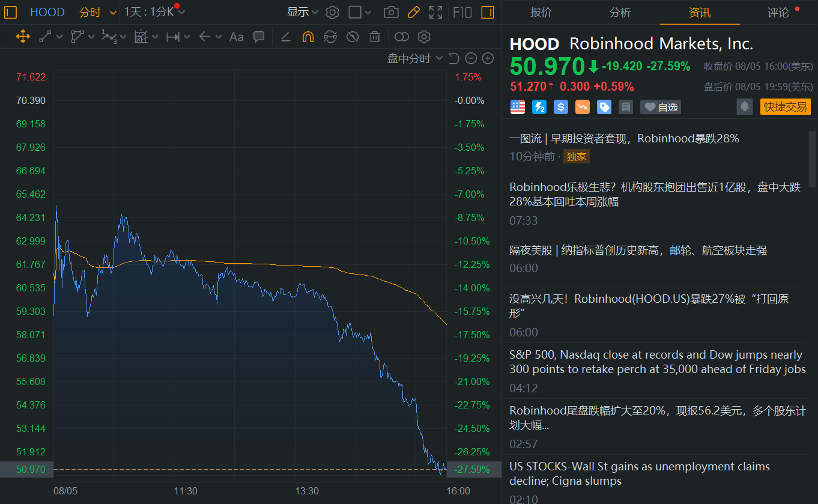Expand the wave pattern tool options arrow
The width and height of the screenshot is (818, 504).
(123, 37)
